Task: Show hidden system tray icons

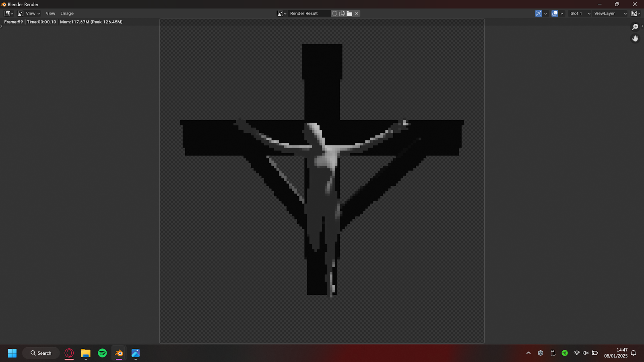Action: (x=528, y=353)
